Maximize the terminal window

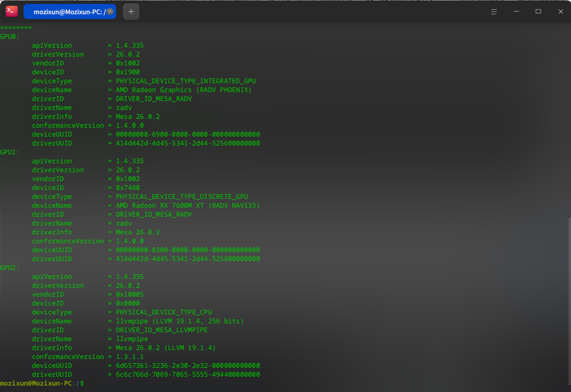[x=538, y=12]
